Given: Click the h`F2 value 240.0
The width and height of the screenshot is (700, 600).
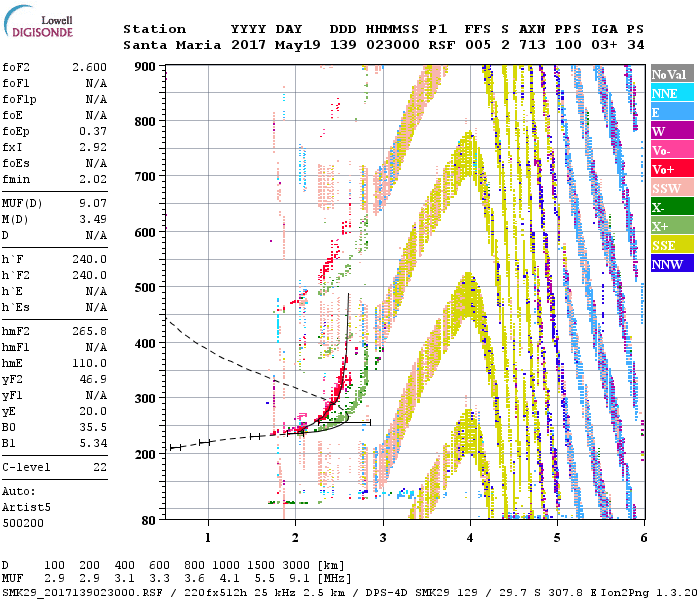Looking at the screenshot, I should pos(89,275).
